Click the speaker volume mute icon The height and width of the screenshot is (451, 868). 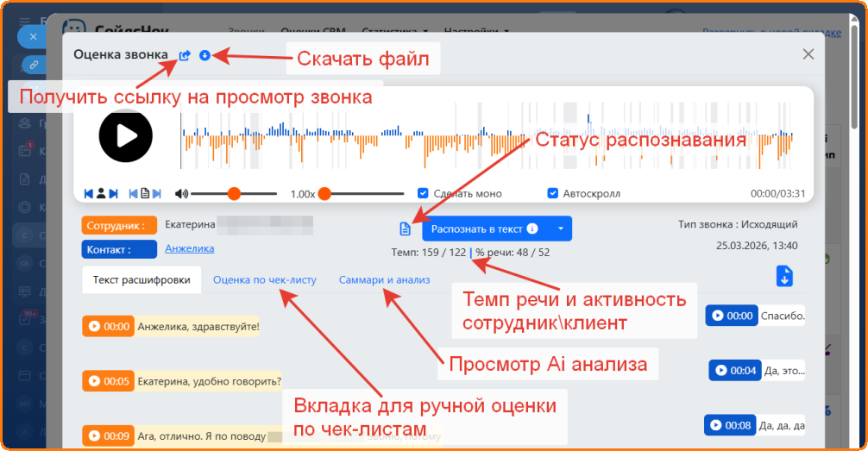click(181, 193)
